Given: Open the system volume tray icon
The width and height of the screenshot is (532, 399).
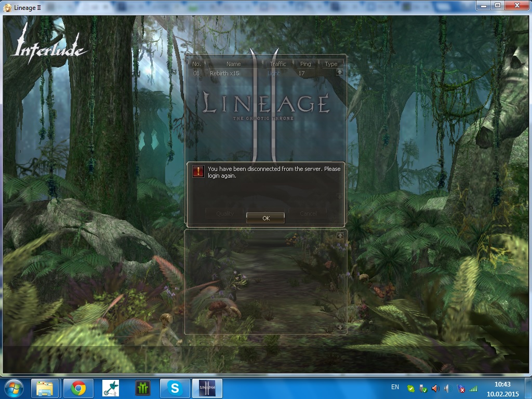Looking at the screenshot, I should 448,389.
